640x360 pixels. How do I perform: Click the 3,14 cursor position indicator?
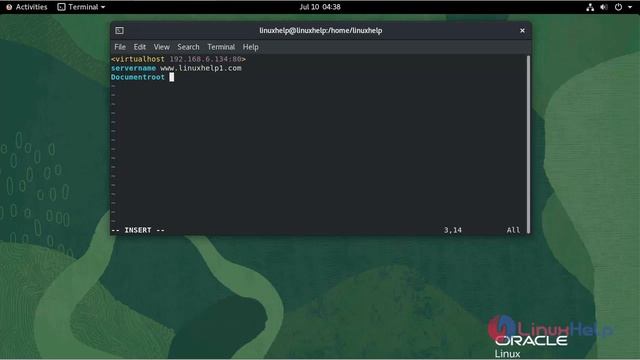(x=453, y=230)
